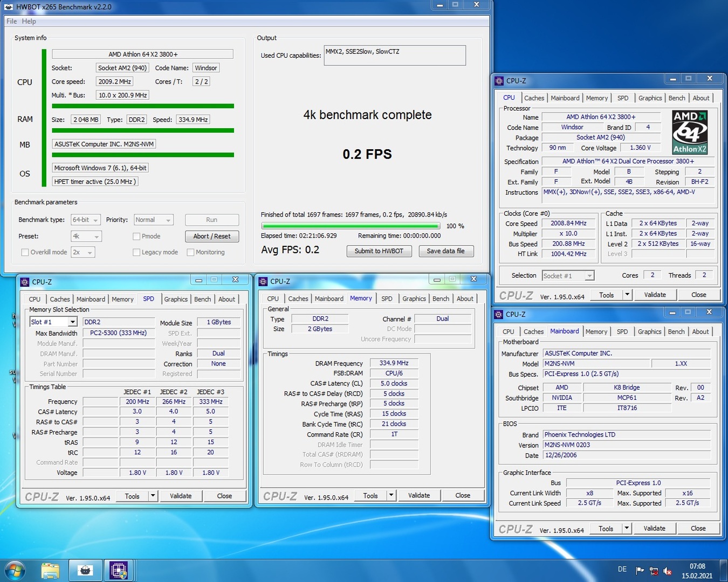The height and width of the screenshot is (582, 728).
Task: Open the HWBOT benchmark taskbar icon
Action: [85, 570]
